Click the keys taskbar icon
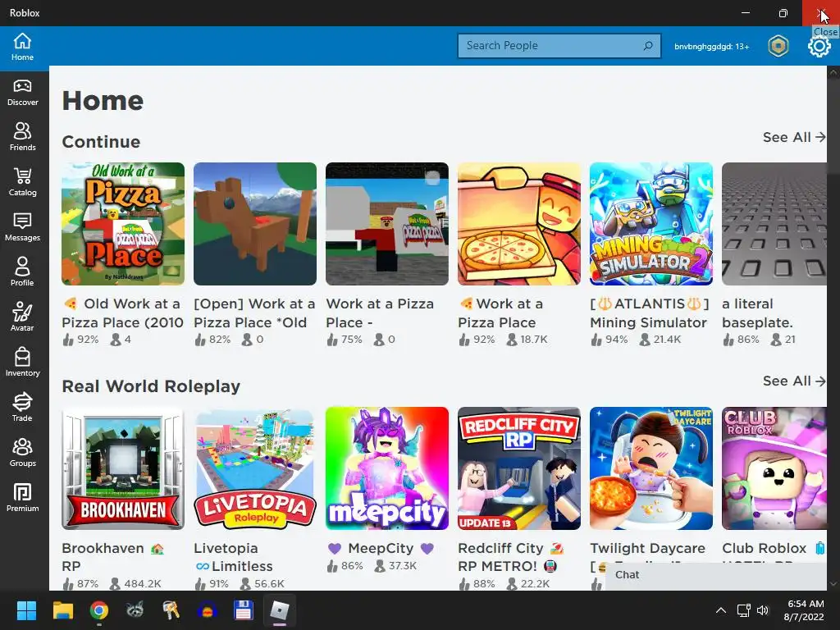 [x=171, y=610]
